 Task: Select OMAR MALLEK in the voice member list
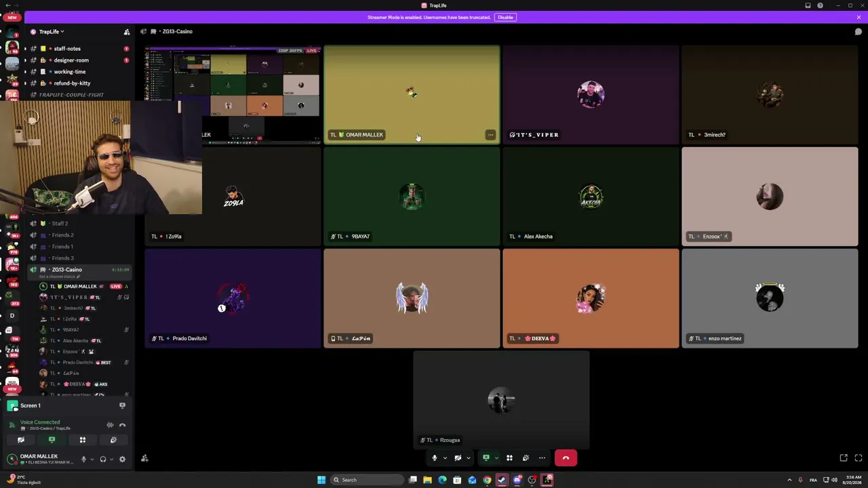pyautogui.click(x=84, y=287)
